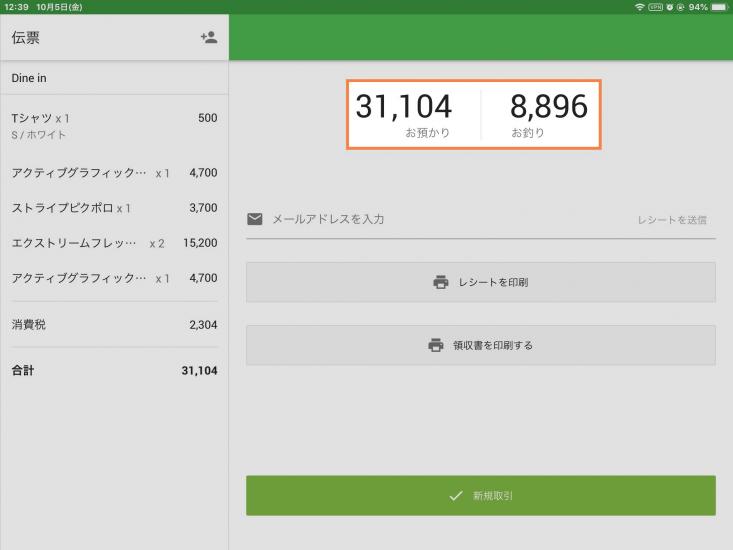Viewport: 733px width, 550px height.
Task: Select last アクティブグラフィック row above 消費税
Action: 114,278
